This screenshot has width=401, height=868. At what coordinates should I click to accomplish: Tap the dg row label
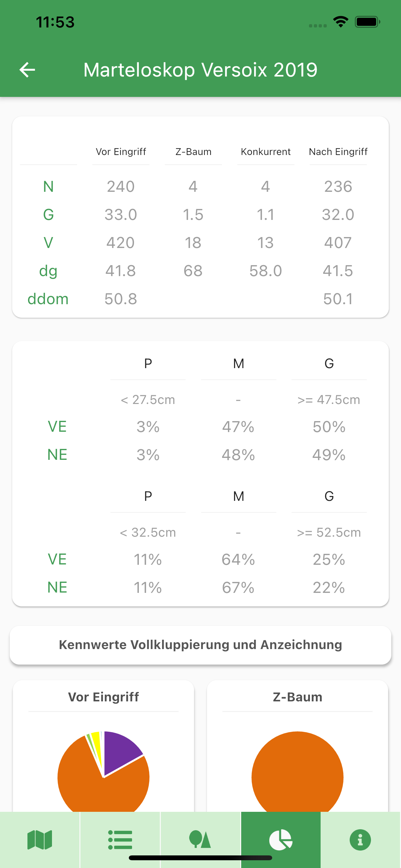pyautogui.click(x=48, y=271)
